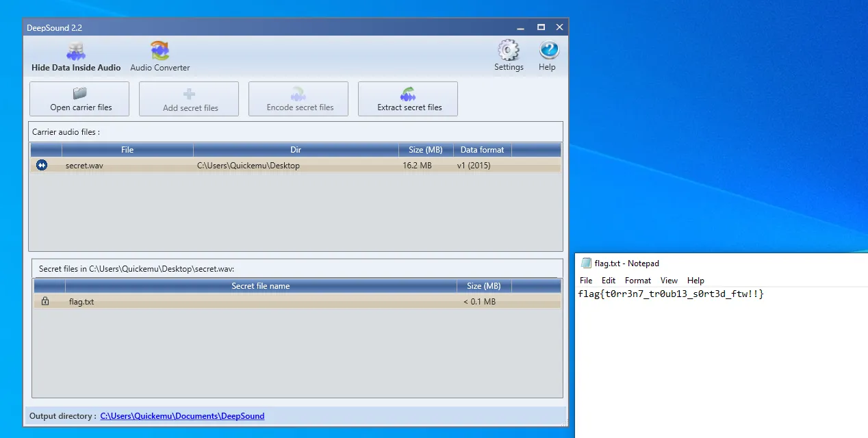Click the Data format column header
This screenshot has height=438, width=868.
pyautogui.click(x=482, y=150)
